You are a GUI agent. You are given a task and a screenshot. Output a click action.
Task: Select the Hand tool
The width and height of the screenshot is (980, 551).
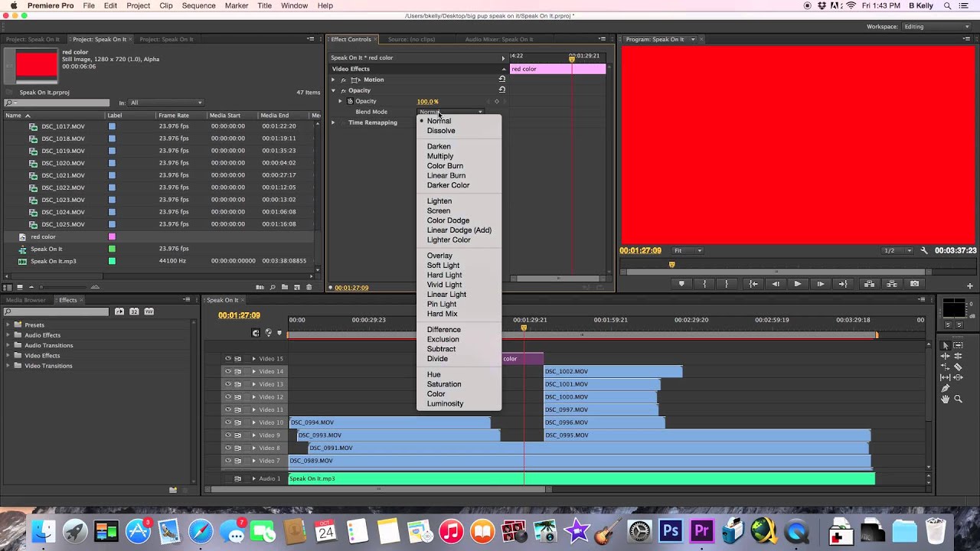click(x=946, y=399)
